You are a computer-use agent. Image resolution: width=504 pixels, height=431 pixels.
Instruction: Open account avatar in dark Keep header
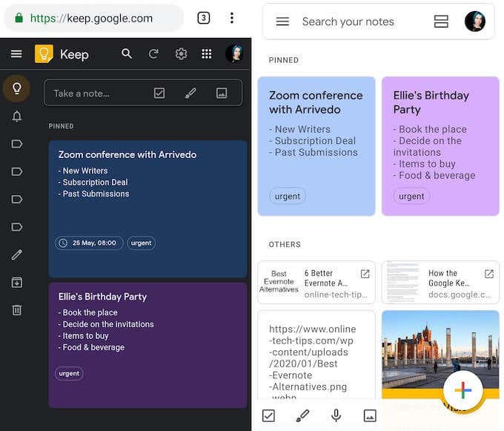coord(234,53)
